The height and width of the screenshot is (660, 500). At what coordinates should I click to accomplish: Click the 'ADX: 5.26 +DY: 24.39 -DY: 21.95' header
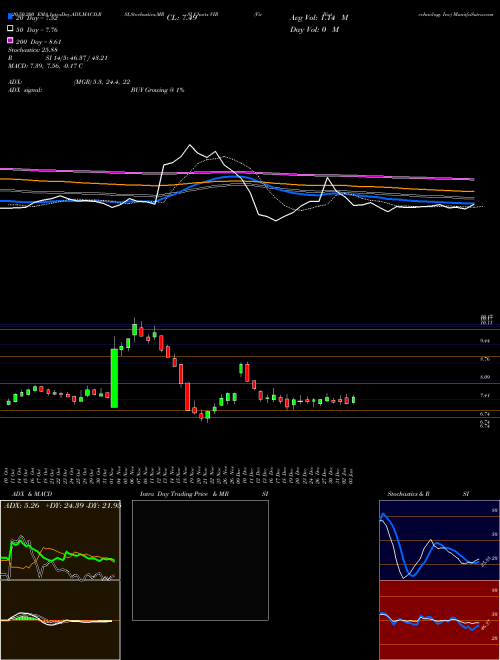62,506
